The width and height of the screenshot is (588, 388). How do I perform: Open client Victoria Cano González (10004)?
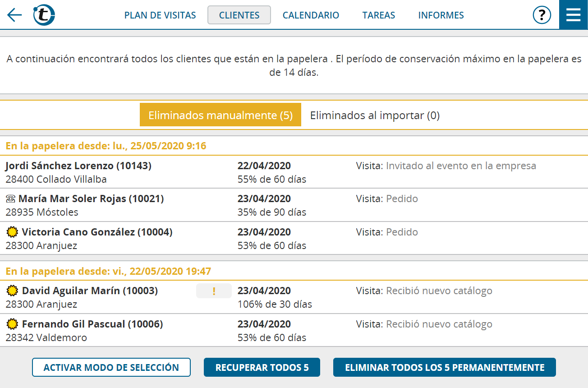(294, 238)
